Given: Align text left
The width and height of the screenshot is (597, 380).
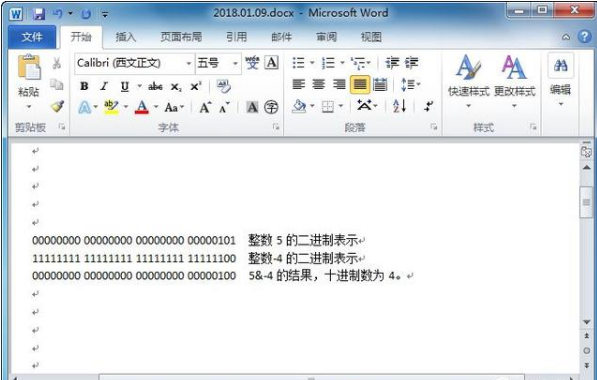Looking at the screenshot, I should click(299, 84).
